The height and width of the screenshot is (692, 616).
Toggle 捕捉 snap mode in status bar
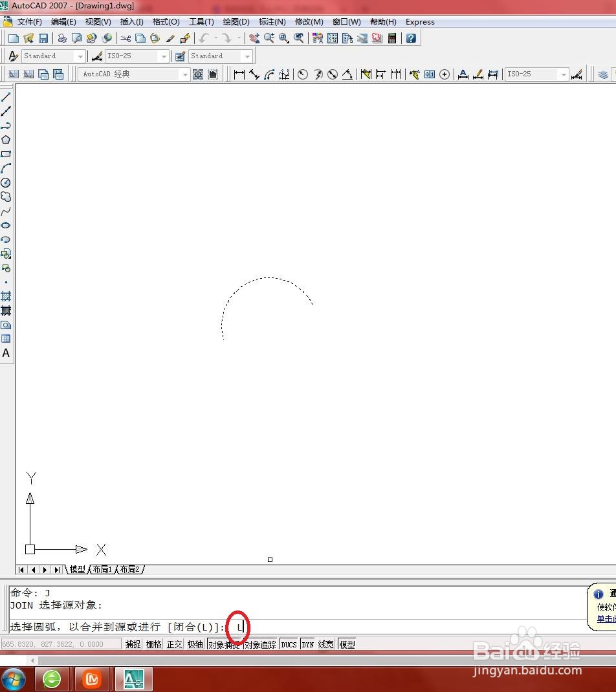(x=133, y=644)
